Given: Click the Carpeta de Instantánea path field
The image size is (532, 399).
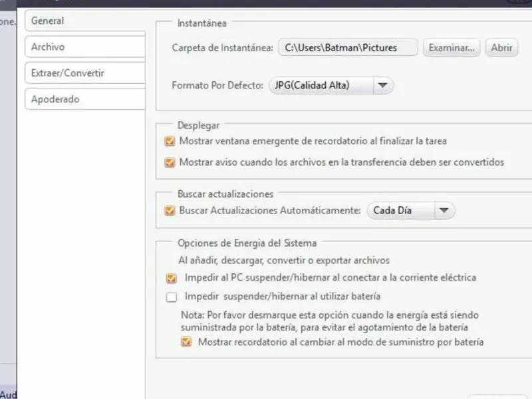Looking at the screenshot, I should tap(348, 47).
